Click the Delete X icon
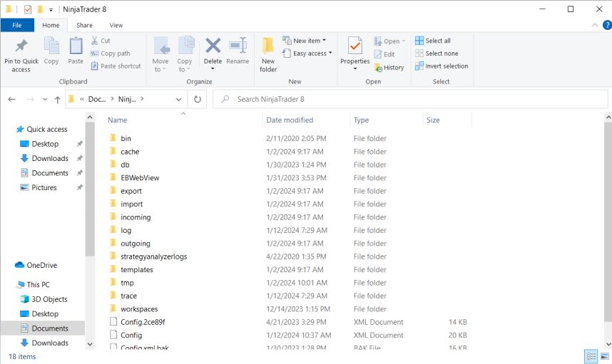Screen dimensions: 612x364 pos(213,46)
